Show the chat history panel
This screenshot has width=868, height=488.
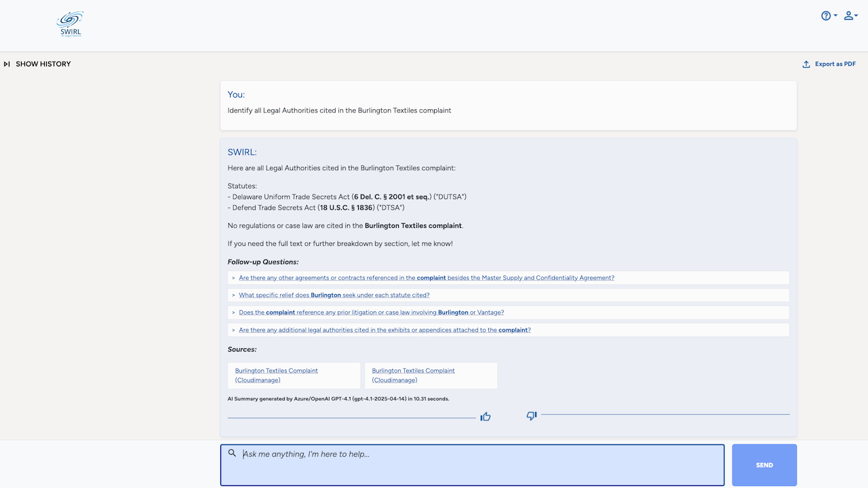(37, 64)
